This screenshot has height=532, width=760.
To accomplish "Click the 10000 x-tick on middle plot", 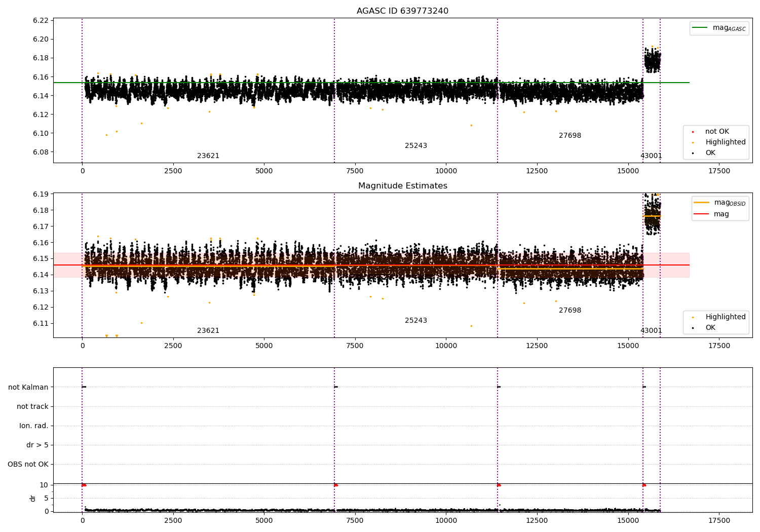I will (x=446, y=346).
